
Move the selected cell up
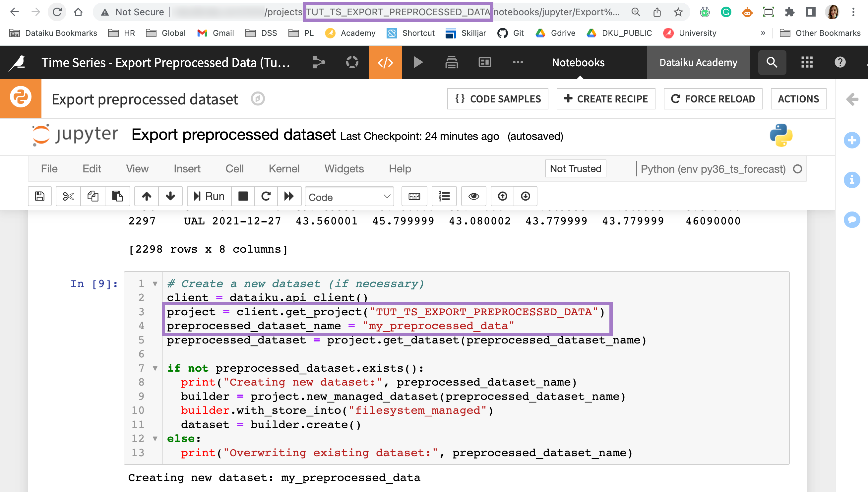(146, 196)
